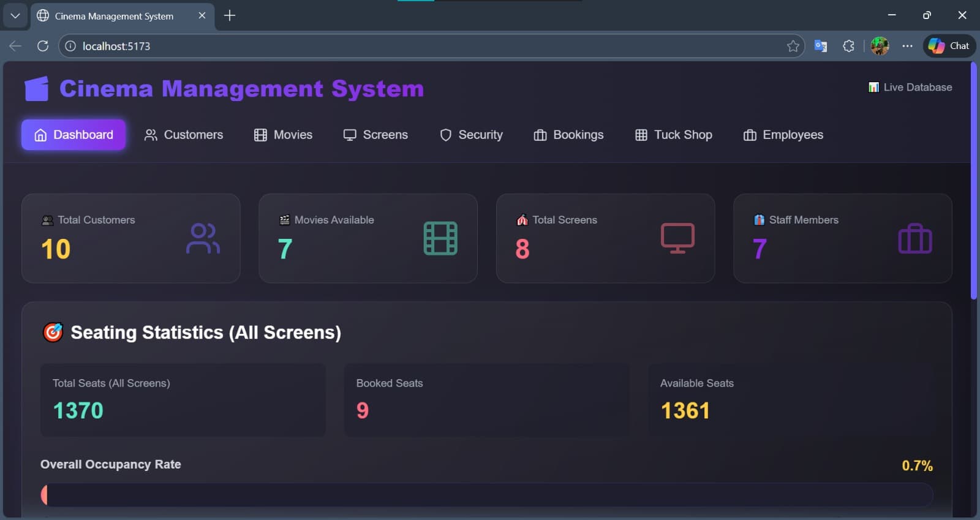Switch to the Bookings tab
Screen dimensions: 980x520
568,135
